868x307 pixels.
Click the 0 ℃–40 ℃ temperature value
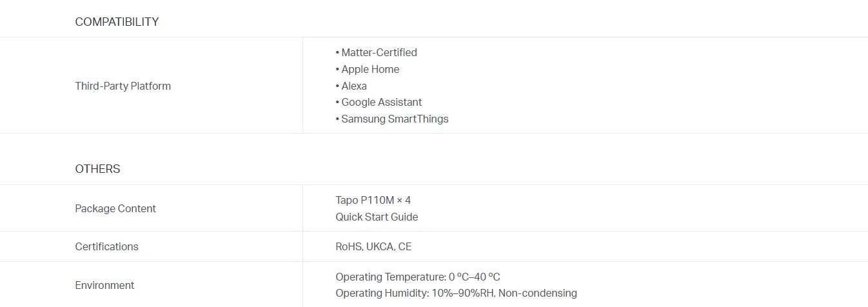[475, 277]
